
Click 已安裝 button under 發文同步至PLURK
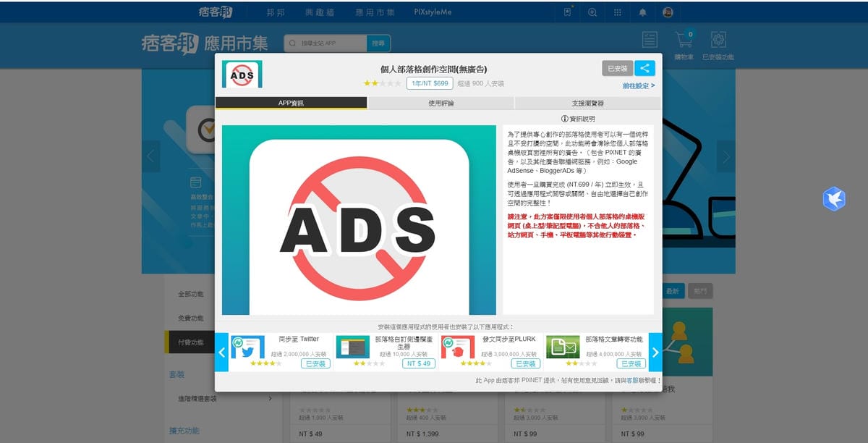tap(525, 363)
